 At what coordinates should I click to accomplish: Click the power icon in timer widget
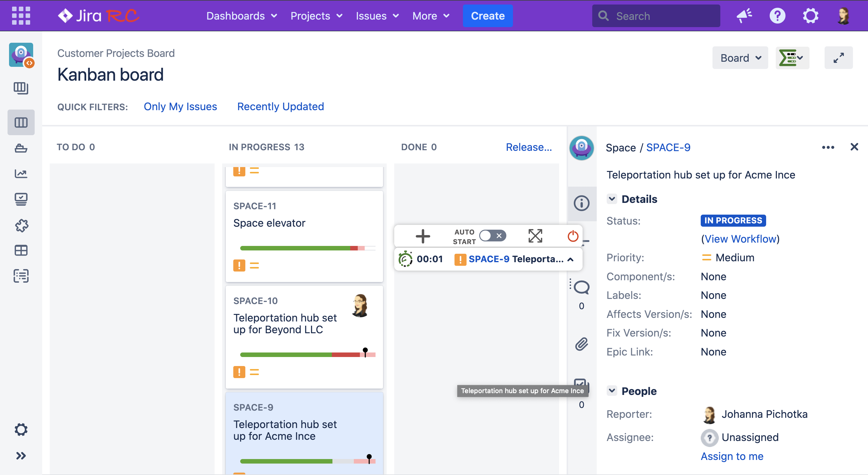[x=573, y=236]
